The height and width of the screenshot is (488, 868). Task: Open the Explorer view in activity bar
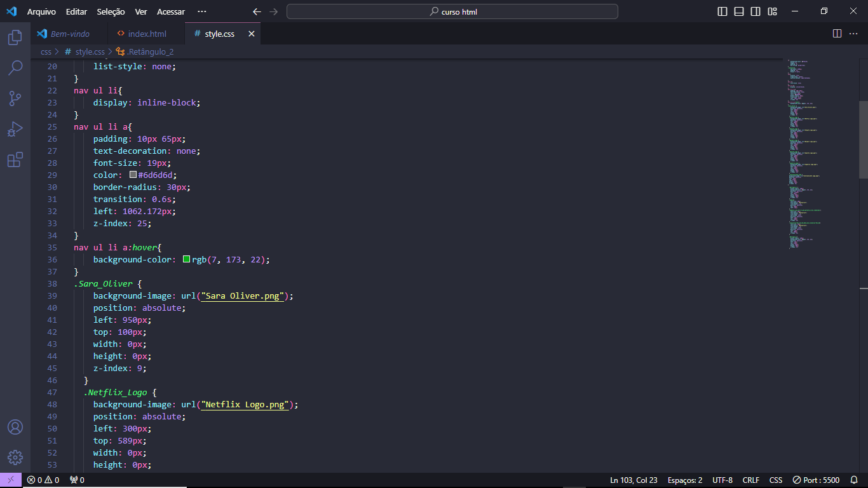tap(15, 37)
